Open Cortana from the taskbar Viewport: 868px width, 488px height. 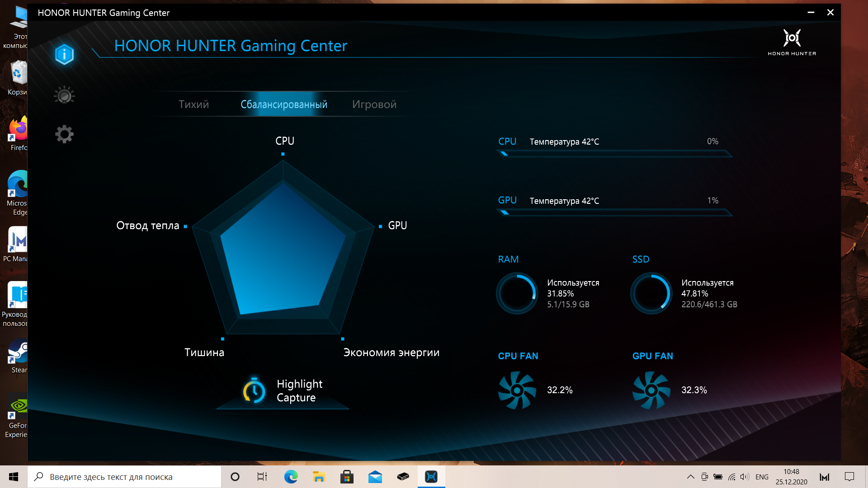click(x=235, y=477)
